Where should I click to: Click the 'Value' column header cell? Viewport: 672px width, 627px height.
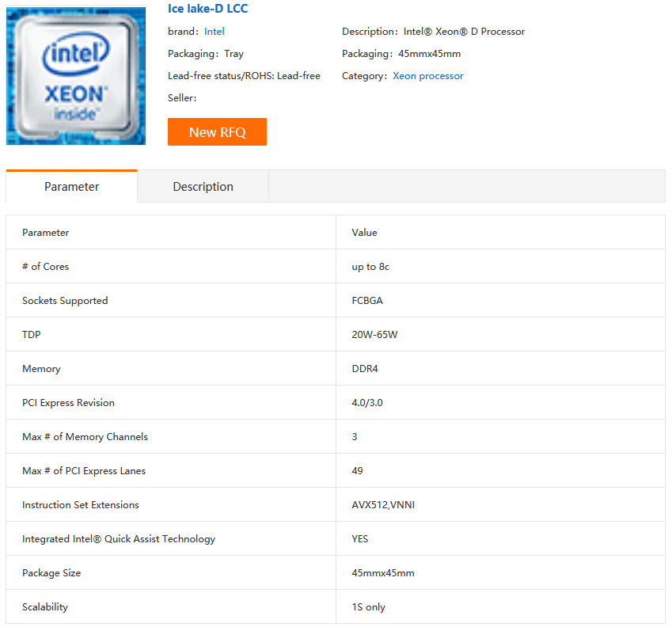(500, 232)
